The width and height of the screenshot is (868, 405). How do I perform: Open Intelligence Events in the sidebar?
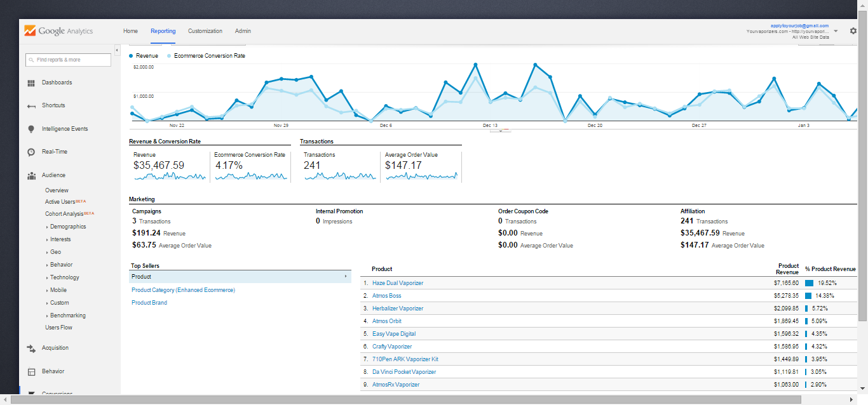pos(65,129)
